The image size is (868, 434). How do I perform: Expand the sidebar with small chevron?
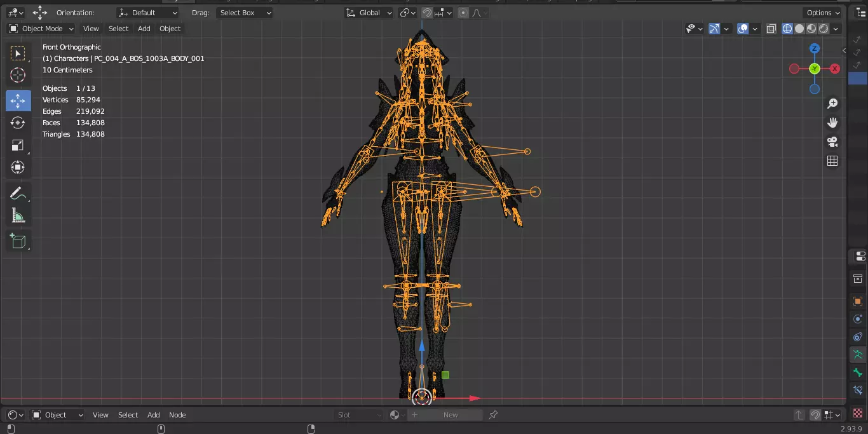coord(844,50)
